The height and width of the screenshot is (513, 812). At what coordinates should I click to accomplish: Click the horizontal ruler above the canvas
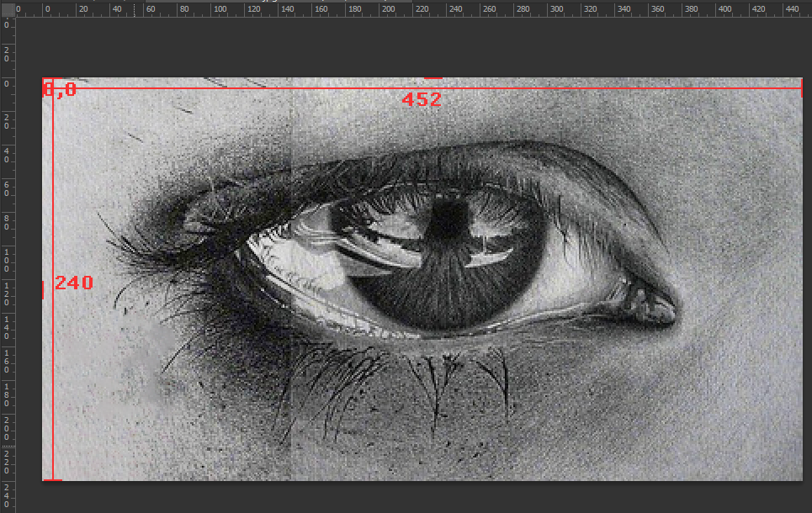413,9
